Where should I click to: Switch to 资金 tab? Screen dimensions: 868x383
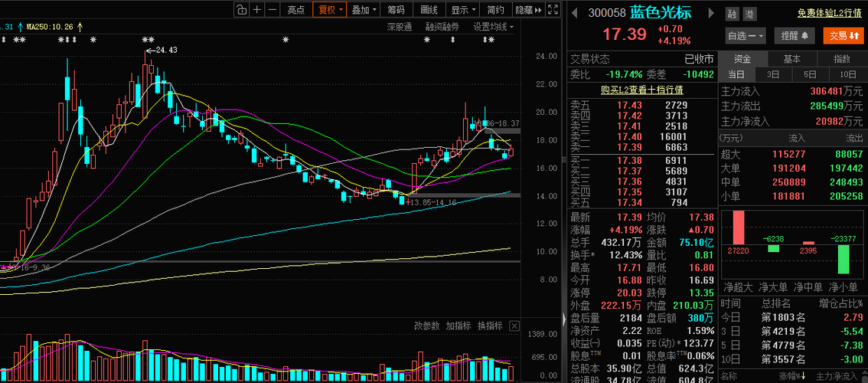point(743,59)
